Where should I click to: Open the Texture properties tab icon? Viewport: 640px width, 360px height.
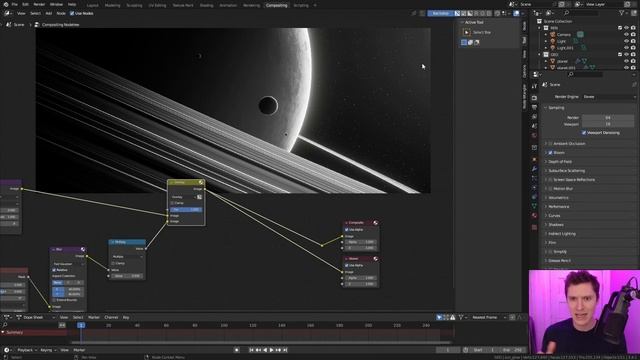(534, 227)
